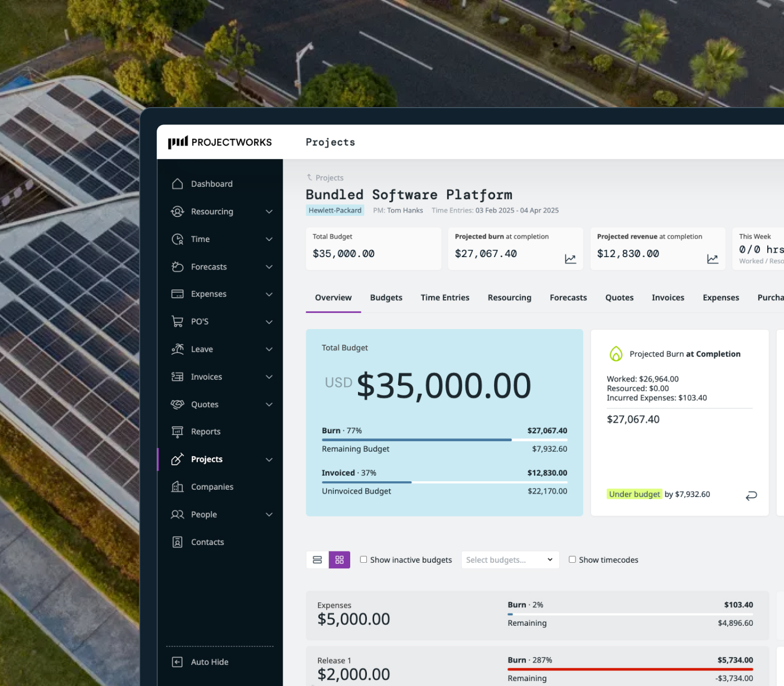The width and height of the screenshot is (784, 686).
Task: Expand the Time menu chevron
Action: point(269,239)
